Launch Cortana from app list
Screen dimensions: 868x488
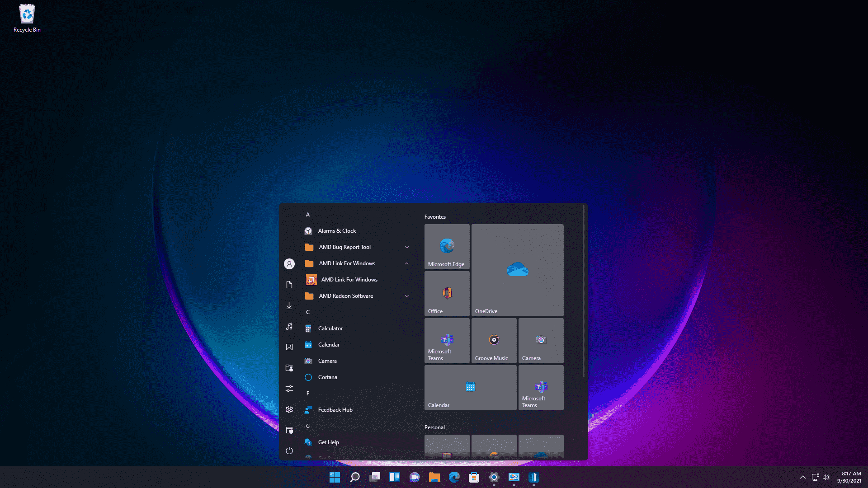point(328,376)
